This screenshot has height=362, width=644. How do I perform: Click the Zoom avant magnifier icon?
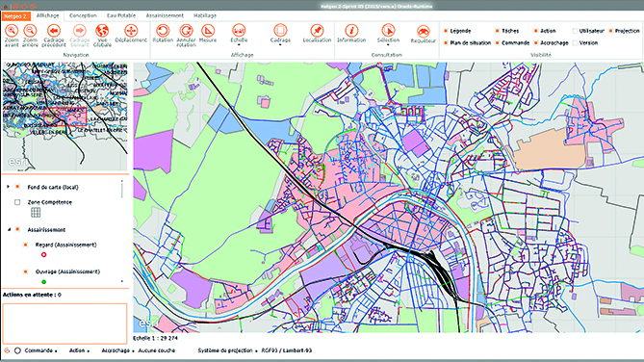pos(12,31)
